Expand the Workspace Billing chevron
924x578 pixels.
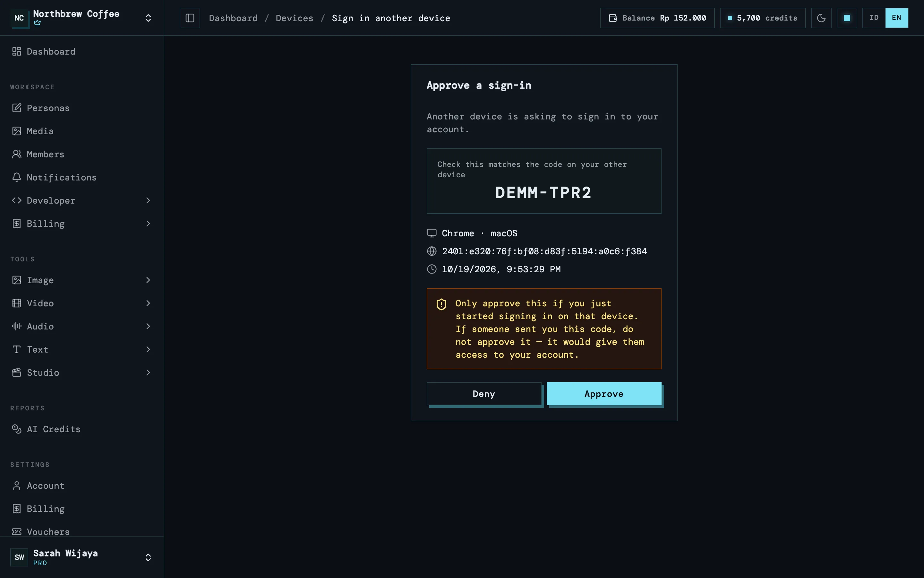tap(148, 223)
